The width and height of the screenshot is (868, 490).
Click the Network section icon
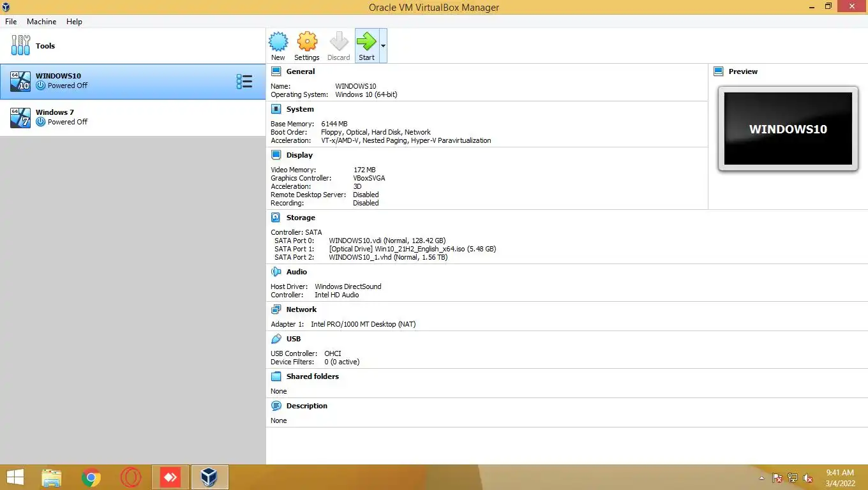click(x=276, y=309)
